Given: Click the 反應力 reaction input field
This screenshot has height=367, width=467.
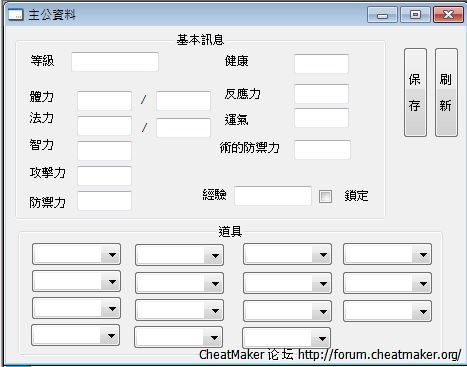Looking at the screenshot, I should [321, 94].
